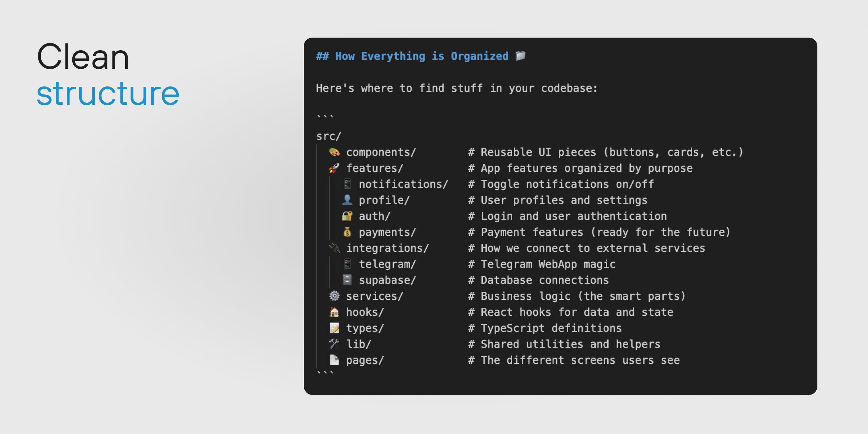
Task: Click the money bag icon beside payments/
Action: point(347,232)
